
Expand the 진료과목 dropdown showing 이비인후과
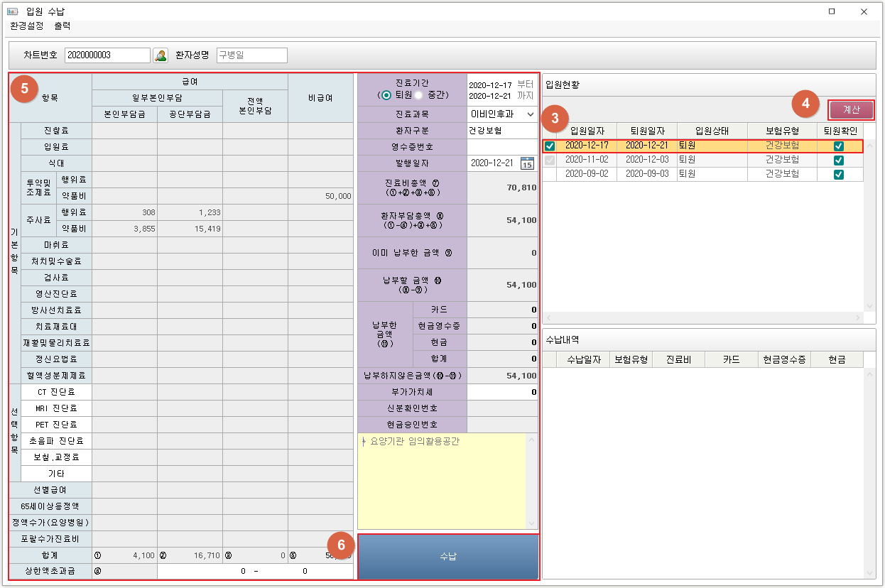[x=530, y=114]
